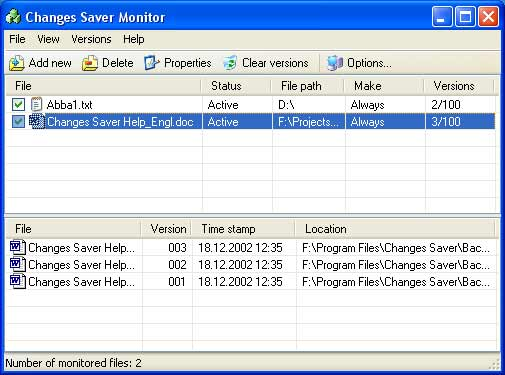Screen dimensions: 505x375
Task: Click the time stamp of version 003
Action: point(240,248)
